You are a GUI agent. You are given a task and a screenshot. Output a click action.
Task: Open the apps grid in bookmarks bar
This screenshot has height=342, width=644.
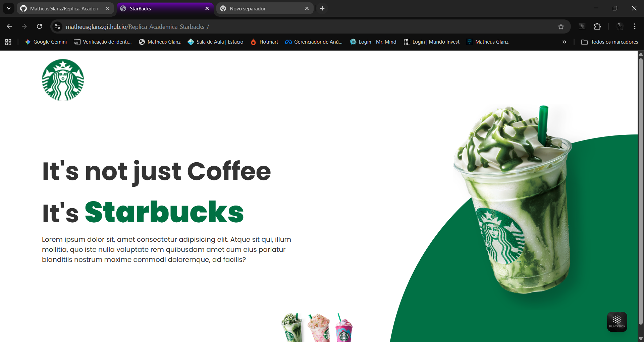click(8, 42)
